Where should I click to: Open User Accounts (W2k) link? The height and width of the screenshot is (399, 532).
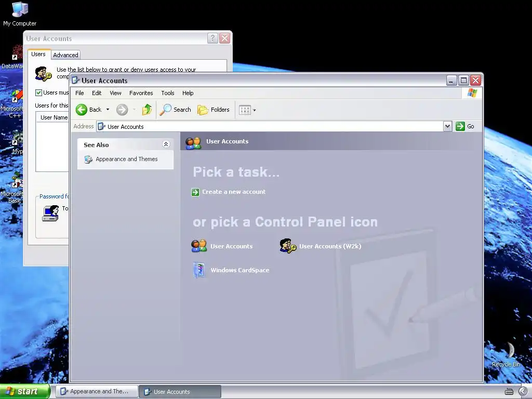pos(330,246)
